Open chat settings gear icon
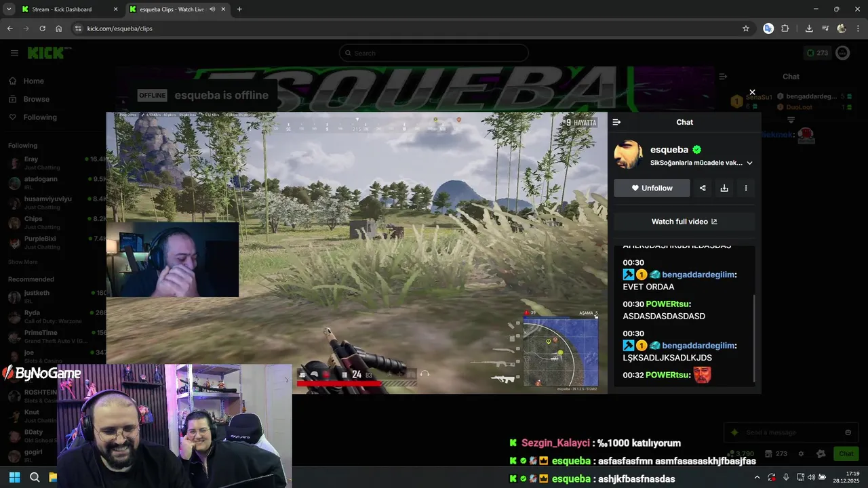Image resolution: width=868 pixels, height=488 pixels. point(801,453)
